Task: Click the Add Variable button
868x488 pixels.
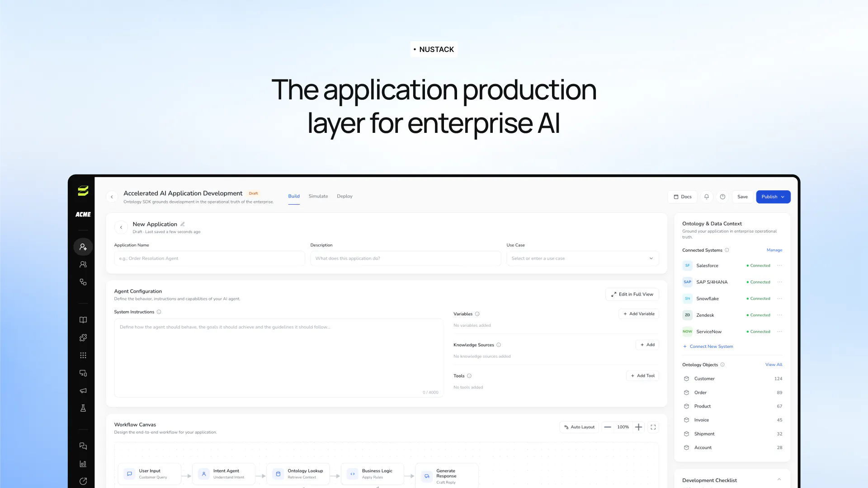Action: (638, 314)
